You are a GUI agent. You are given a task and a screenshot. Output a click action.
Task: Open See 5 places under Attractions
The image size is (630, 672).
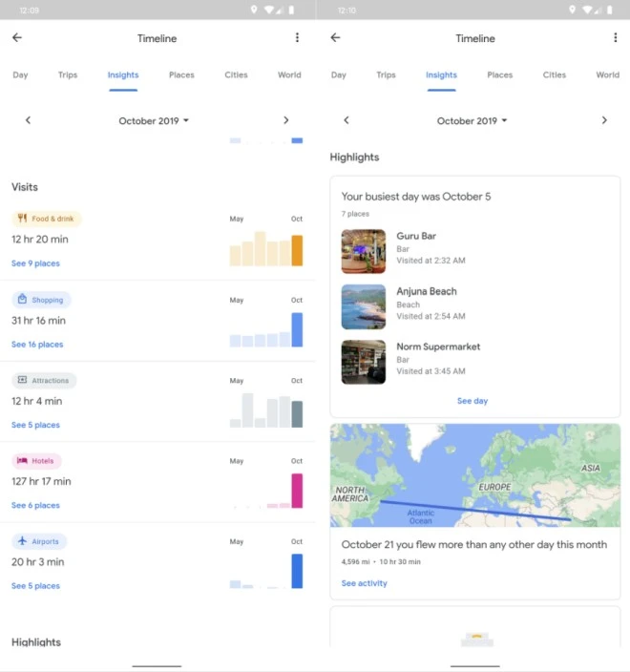(x=35, y=425)
